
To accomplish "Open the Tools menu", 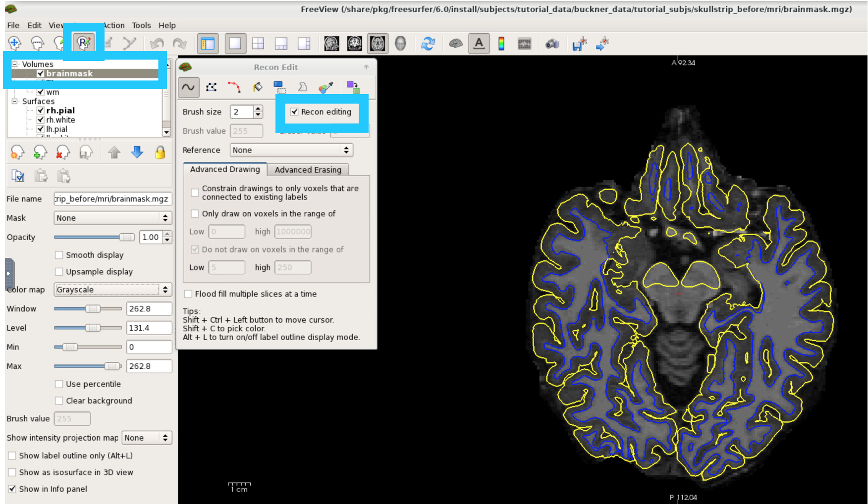I will (141, 25).
